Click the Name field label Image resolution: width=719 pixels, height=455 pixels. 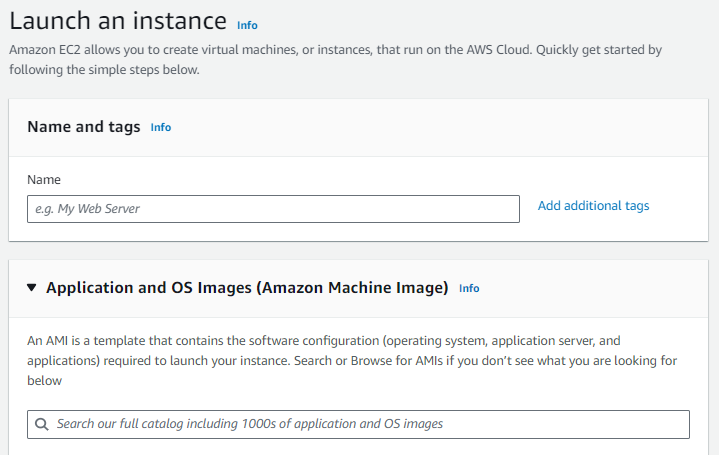[x=44, y=179]
